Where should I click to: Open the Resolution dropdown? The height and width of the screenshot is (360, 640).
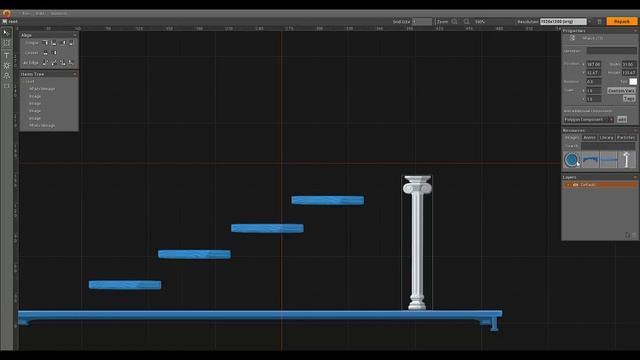pyautogui.click(x=566, y=22)
